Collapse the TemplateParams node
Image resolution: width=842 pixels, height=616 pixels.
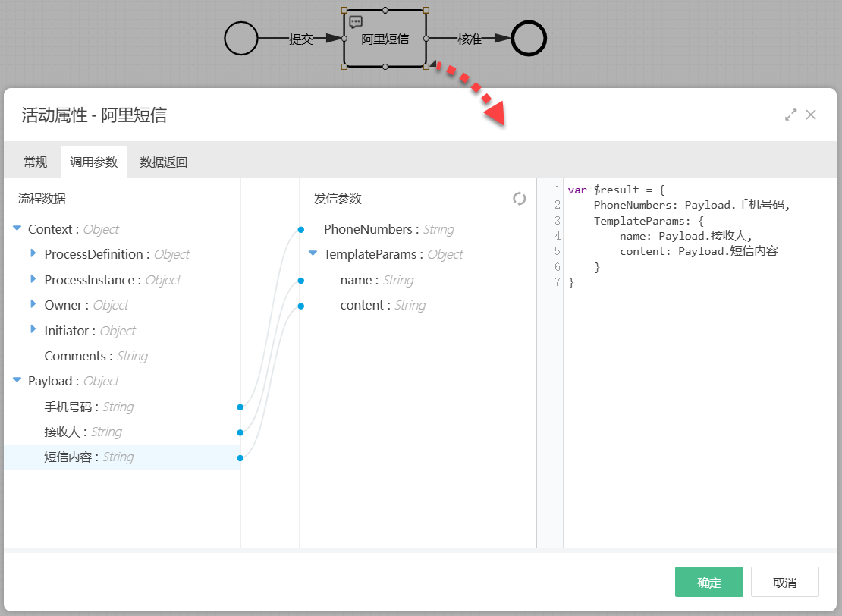(313, 254)
